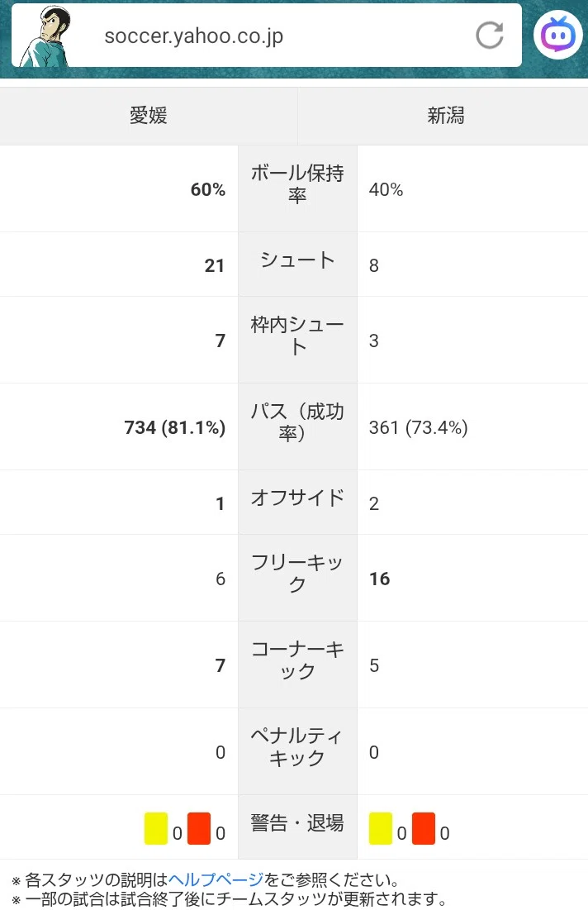Open the purple robot assistant icon

(x=557, y=36)
